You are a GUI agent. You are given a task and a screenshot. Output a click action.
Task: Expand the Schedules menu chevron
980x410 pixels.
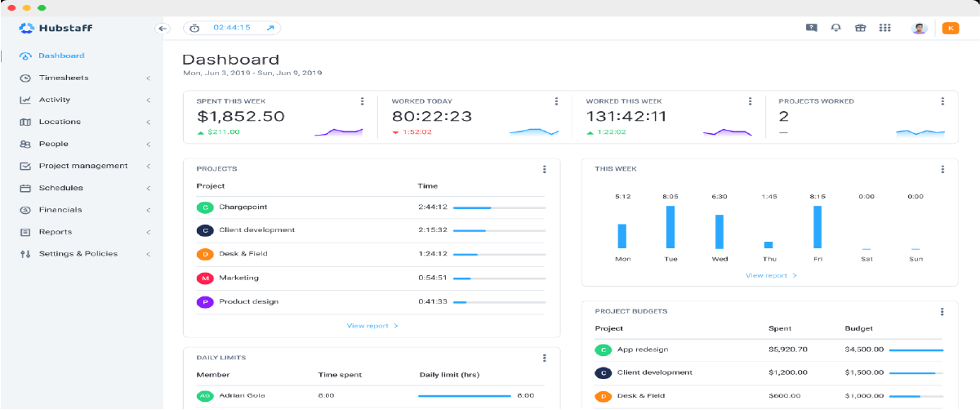pyautogui.click(x=149, y=189)
